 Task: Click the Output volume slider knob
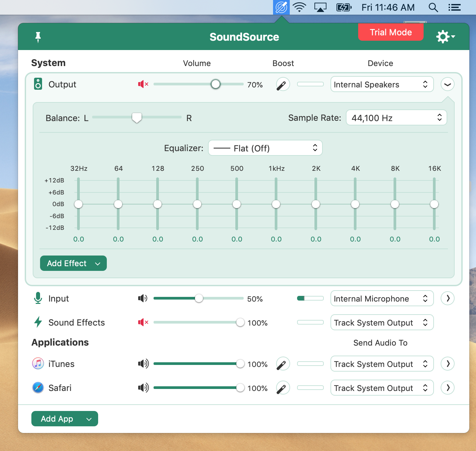click(216, 84)
